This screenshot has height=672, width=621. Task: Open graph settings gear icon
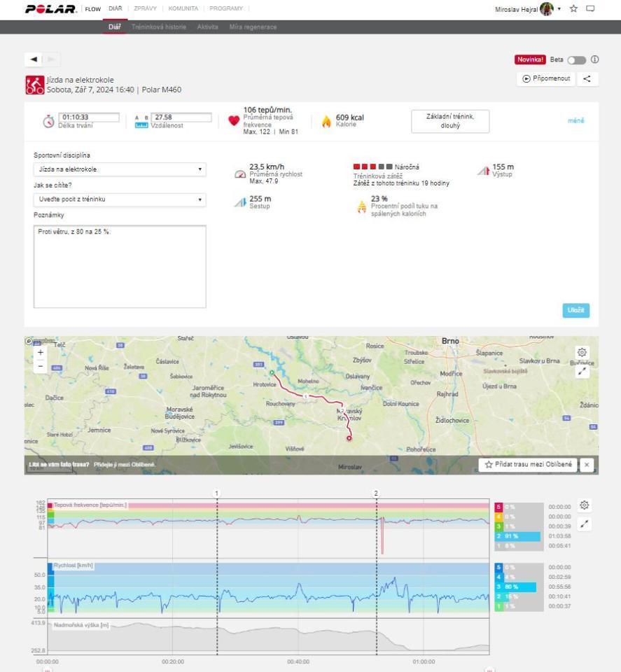pos(585,505)
